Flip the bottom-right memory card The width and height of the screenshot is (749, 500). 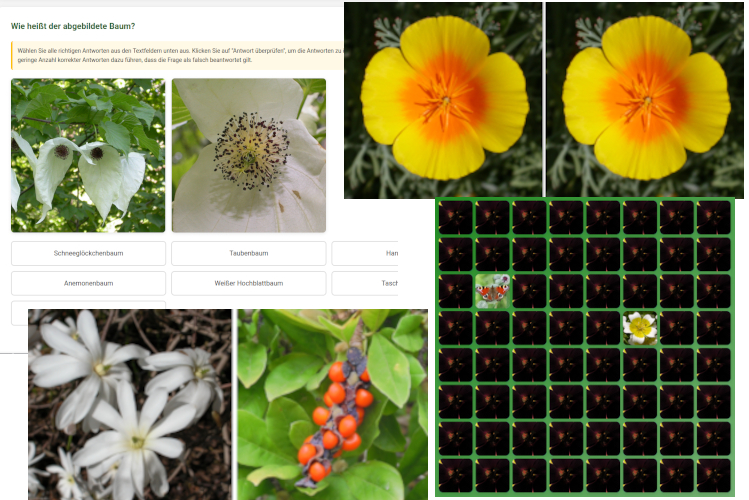tap(714, 476)
